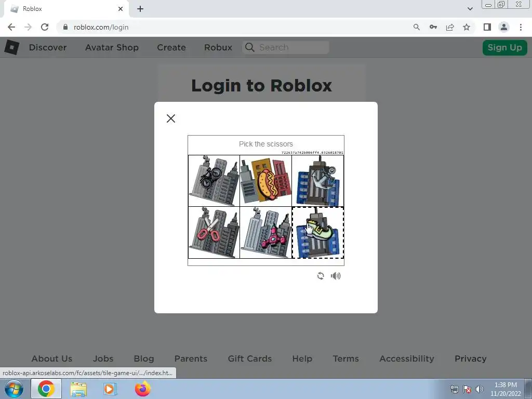
Task: Open the clock showing 1:38 PM
Action: [506, 389]
